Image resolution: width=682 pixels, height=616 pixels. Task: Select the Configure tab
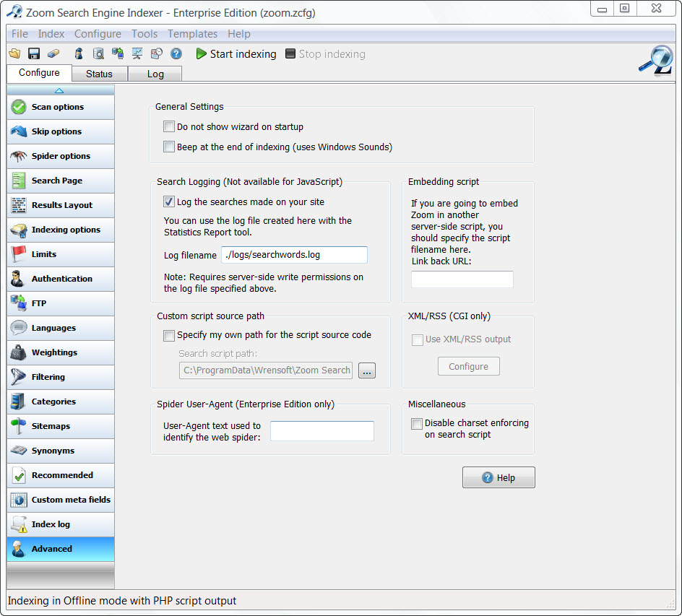pyautogui.click(x=39, y=73)
